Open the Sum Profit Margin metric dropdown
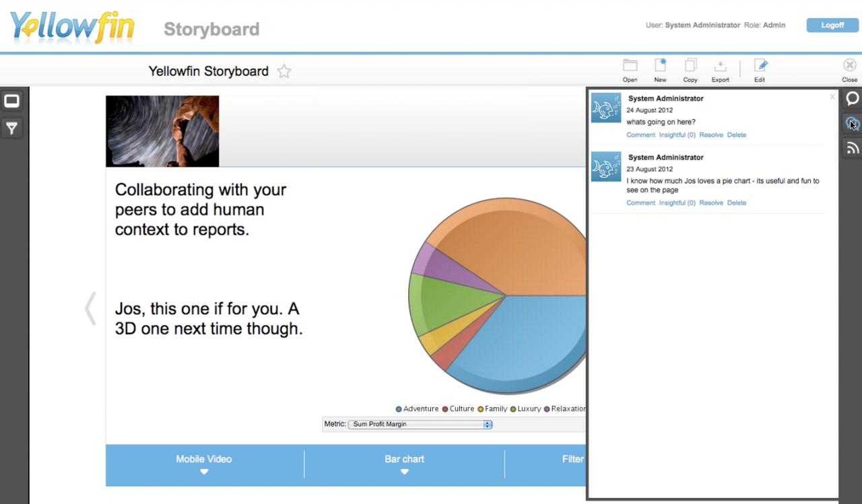The width and height of the screenshot is (862, 504). [x=420, y=425]
